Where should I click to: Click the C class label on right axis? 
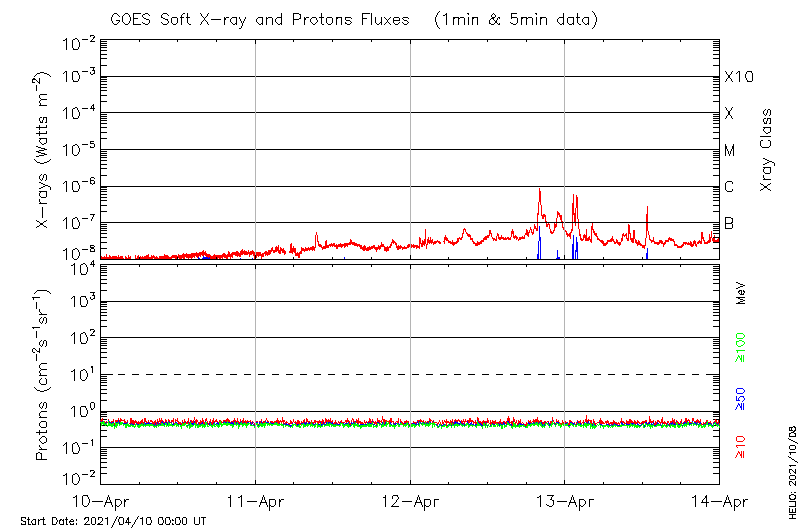tap(729, 187)
